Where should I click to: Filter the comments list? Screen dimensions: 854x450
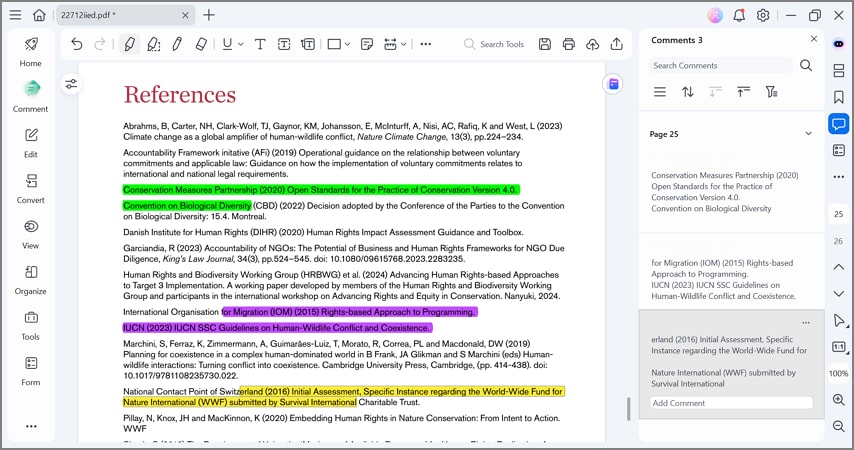[771, 92]
